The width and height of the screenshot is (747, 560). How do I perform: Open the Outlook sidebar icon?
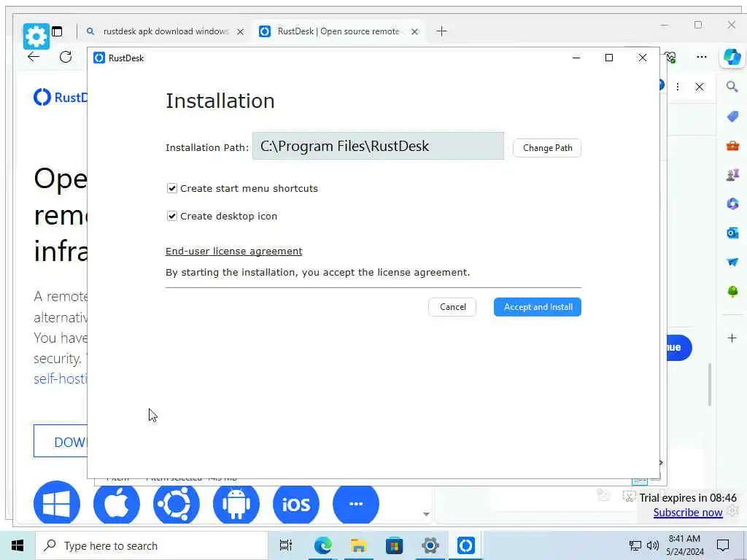[732, 233]
